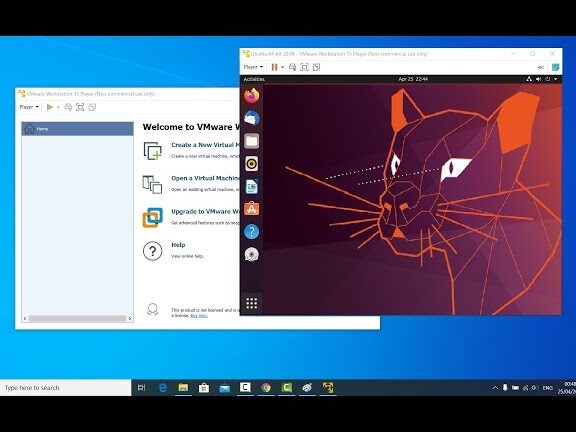Click the ENG language indicator
Viewport: 576px width, 432px height.
pos(548,388)
